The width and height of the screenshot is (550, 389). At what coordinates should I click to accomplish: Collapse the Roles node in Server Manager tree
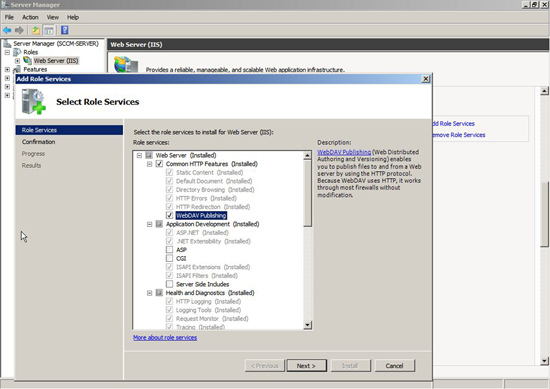(7, 52)
